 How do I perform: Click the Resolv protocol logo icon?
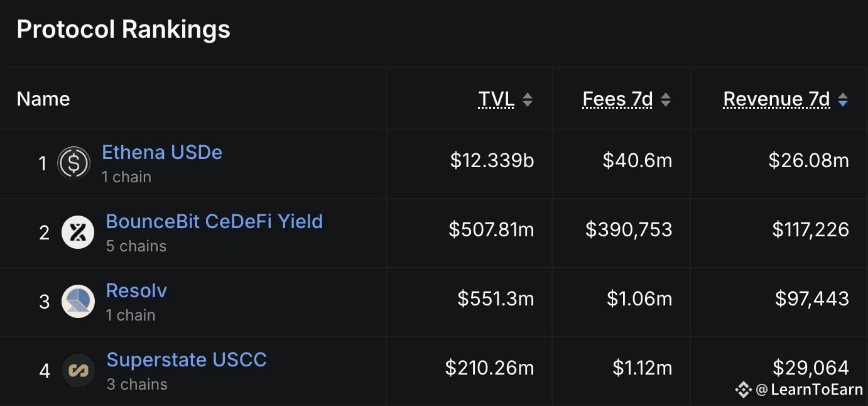point(78,302)
